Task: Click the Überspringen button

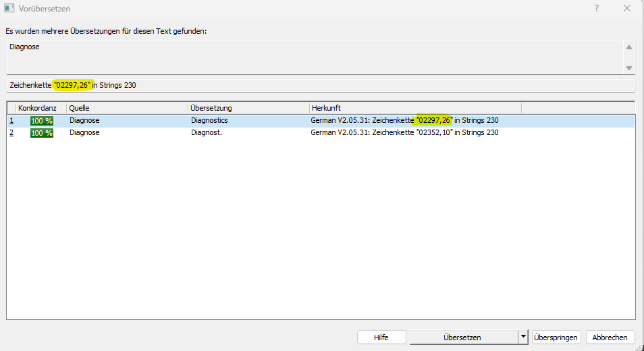Action: (x=556, y=337)
